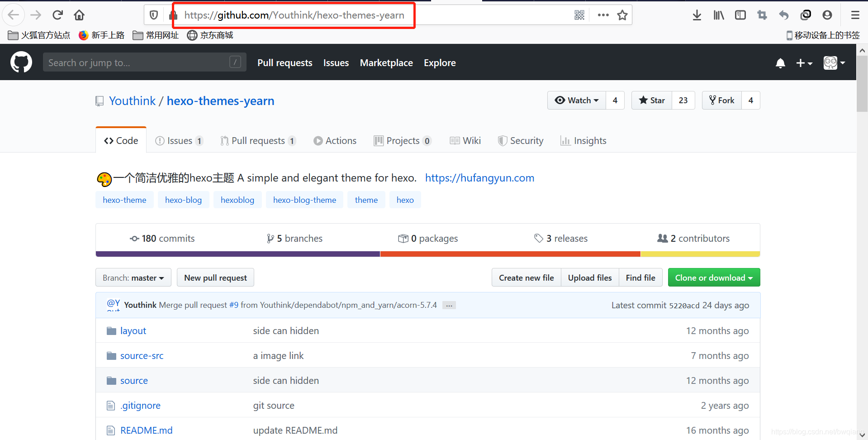This screenshot has width=868, height=440.
Task: Click the browser back arrow
Action: pyautogui.click(x=14, y=15)
